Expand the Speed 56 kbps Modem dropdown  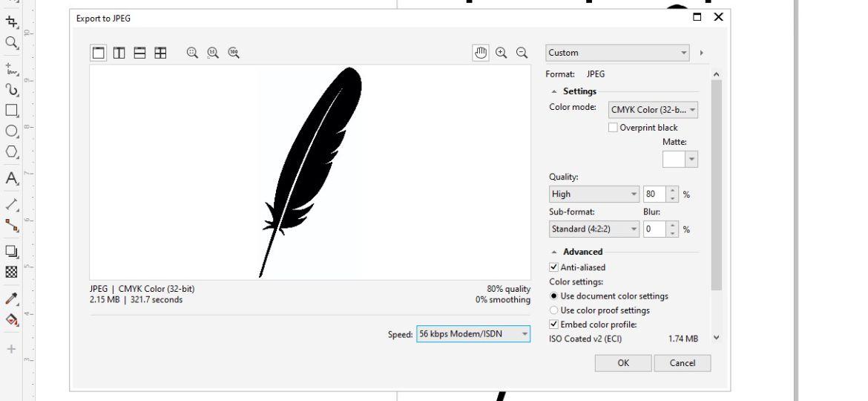coord(473,334)
